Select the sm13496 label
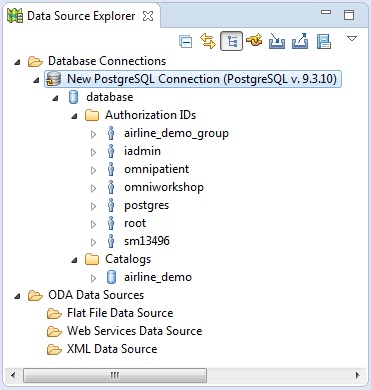Image resolution: width=371 pixels, height=390 pixels. tap(147, 241)
